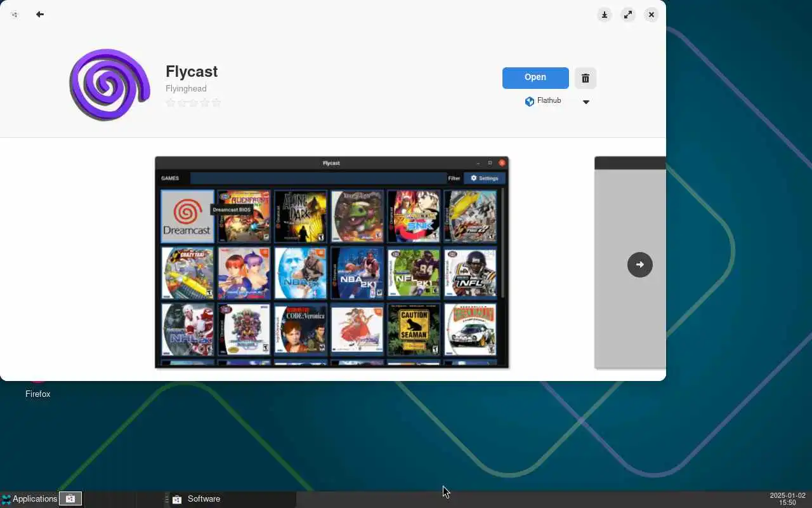
Task: Open the Applications menu
Action: tap(29, 499)
